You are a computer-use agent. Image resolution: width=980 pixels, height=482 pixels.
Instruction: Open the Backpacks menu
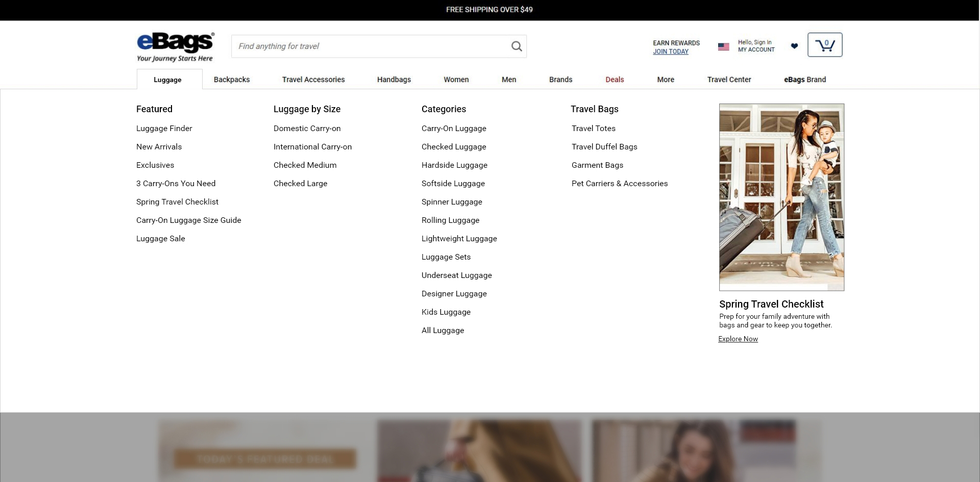tap(232, 80)
